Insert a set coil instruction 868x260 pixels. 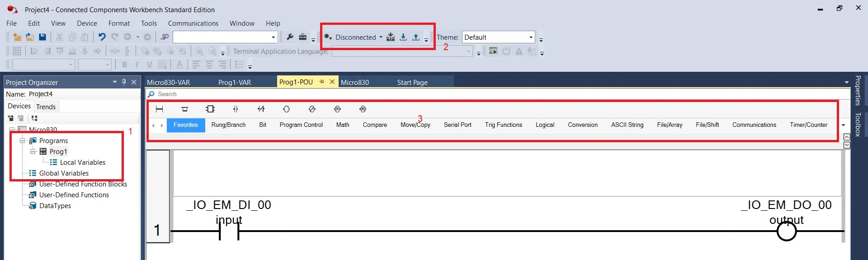(x=337, y=109)
